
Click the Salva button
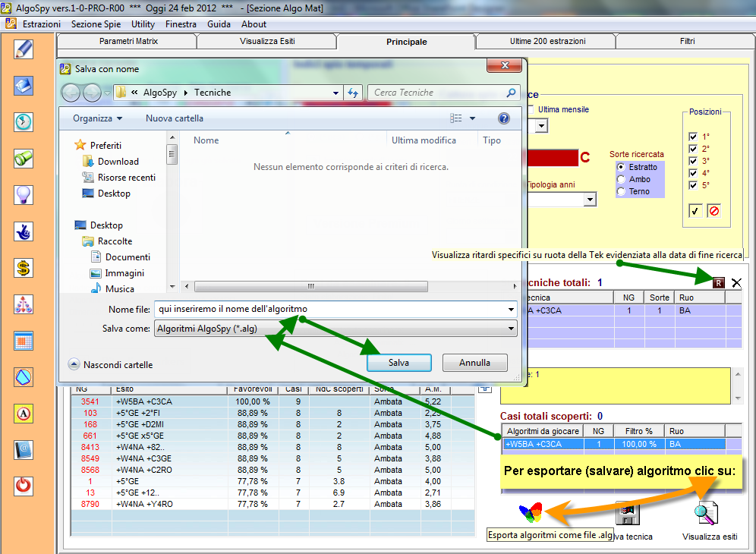click(398, 363)
